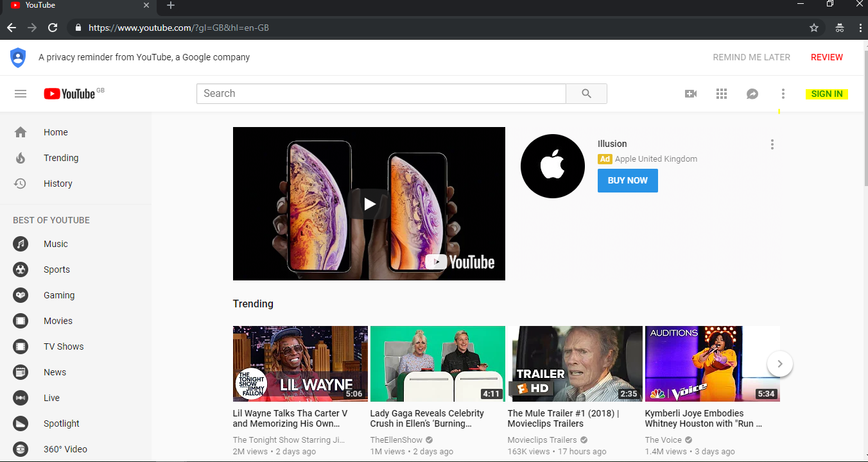Open the hamburger guide menu
Viewport: 868px width, 462px height.
coord(21,94)
